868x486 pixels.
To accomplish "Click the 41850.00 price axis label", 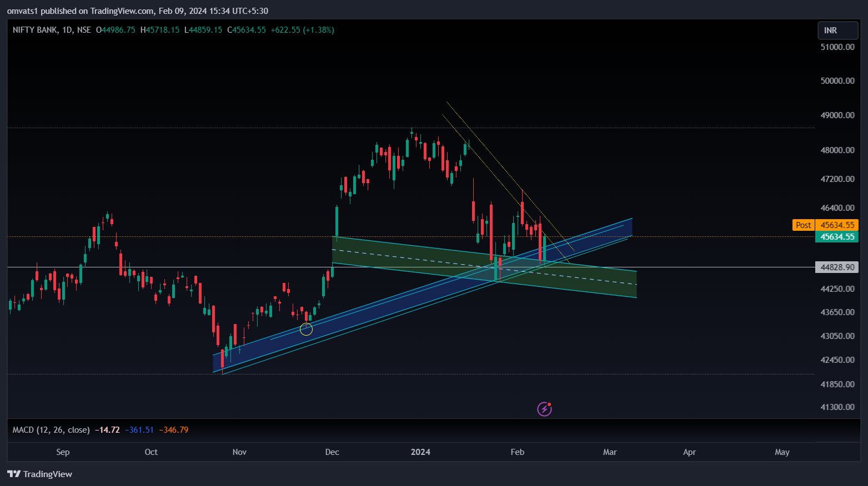I will point(837,384).
